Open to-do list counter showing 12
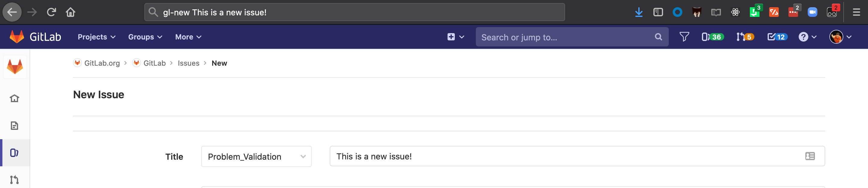 (777, 37)
